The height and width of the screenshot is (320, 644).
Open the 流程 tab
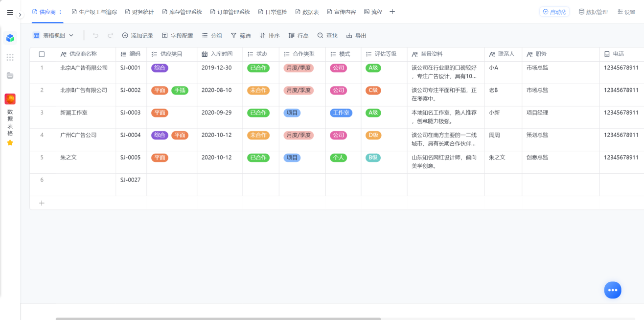[373, 12]
